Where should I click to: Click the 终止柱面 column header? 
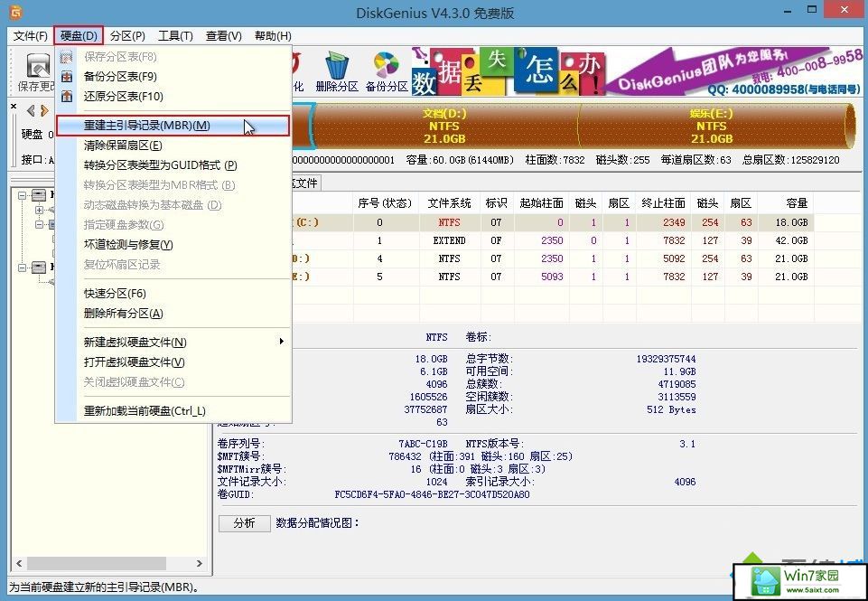(x=663, y=203)
